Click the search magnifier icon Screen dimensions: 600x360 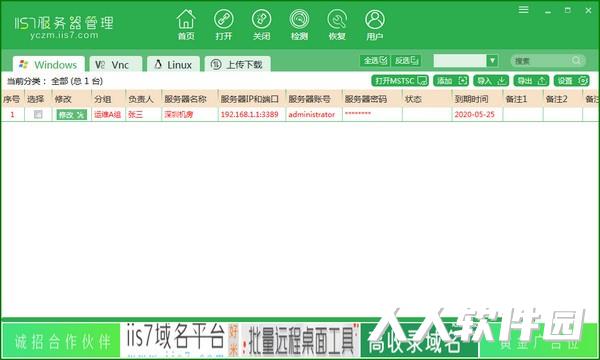(x=576, y=60)
